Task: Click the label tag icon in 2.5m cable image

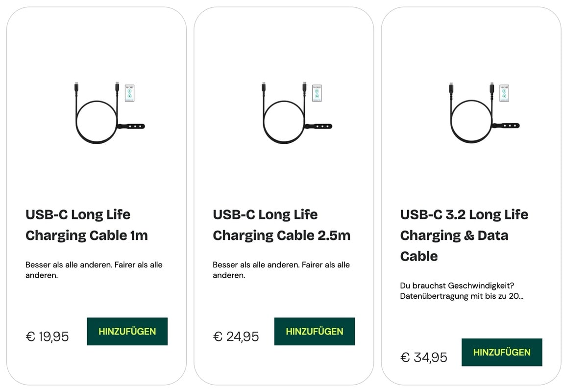Action: pyautogui.click(x=317, y=93)
